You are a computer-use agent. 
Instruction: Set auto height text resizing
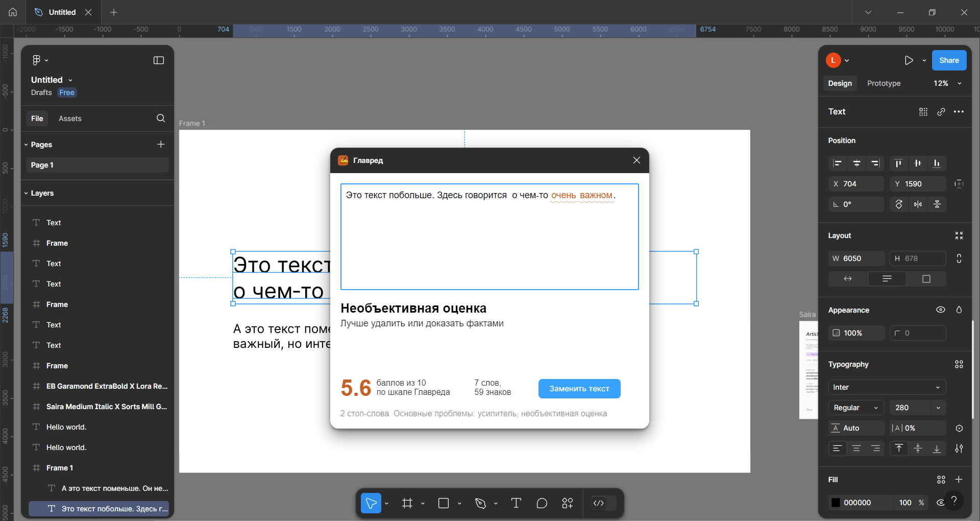point(887,279)
